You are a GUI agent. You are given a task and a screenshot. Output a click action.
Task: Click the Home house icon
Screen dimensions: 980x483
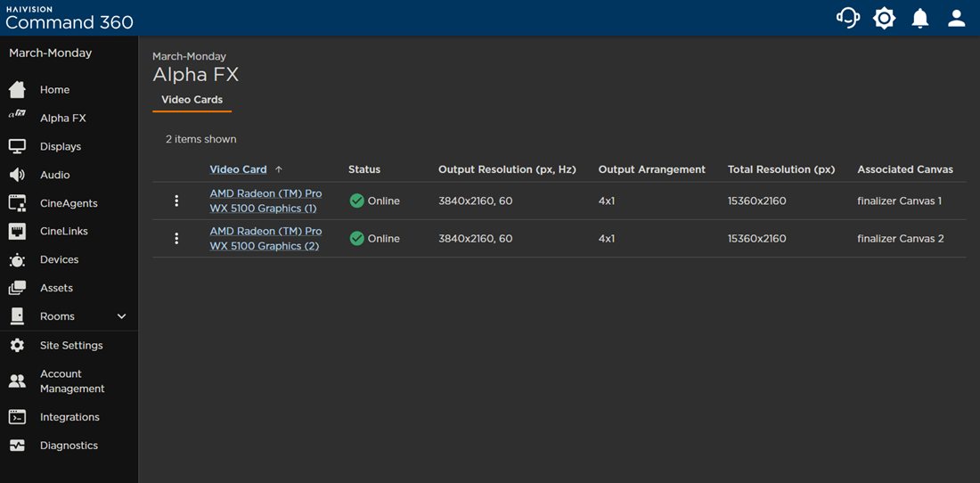(18, 90)
